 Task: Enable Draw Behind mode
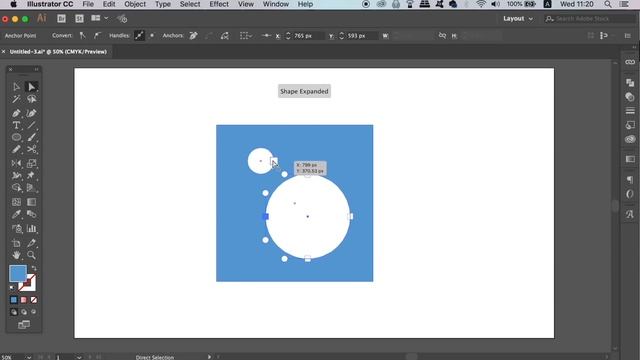[x=24, y=312]
